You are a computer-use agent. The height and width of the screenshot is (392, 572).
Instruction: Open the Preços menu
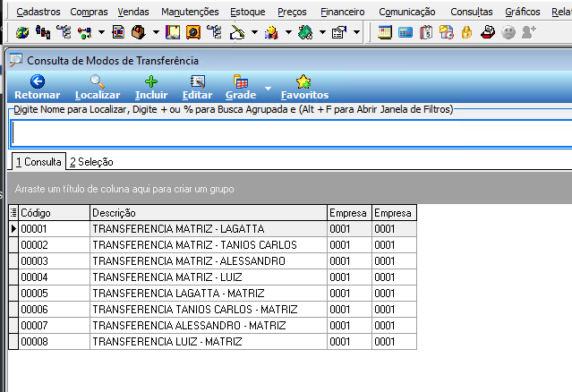pos(292,12)
